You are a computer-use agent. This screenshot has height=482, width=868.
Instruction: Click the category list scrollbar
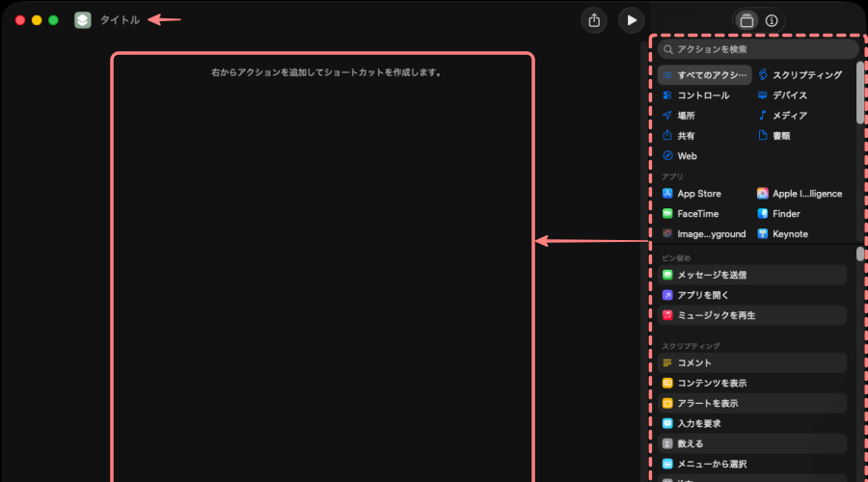point(860,92)
